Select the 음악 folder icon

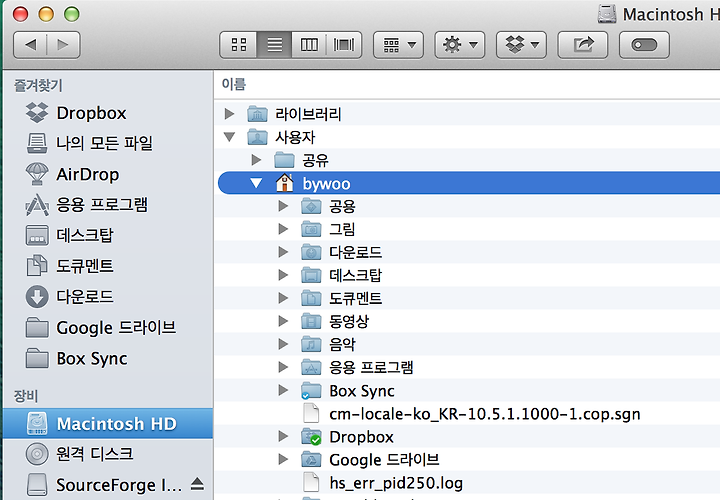311,344
